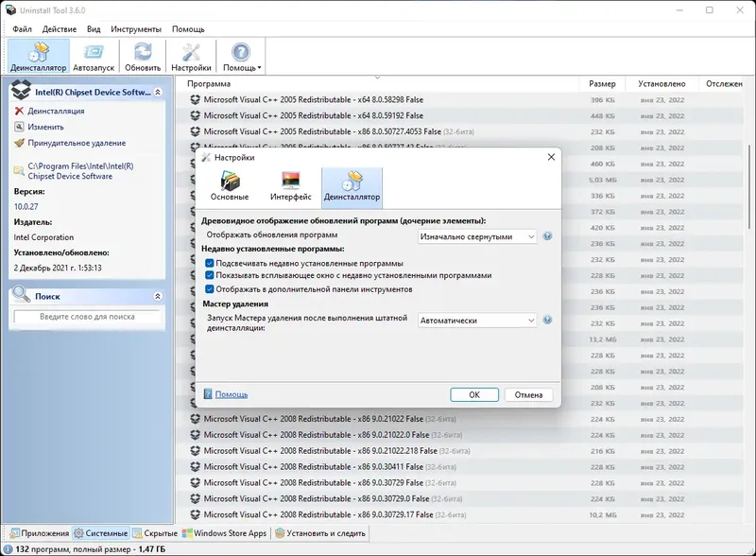Image resolution: width=756 pixels, height=556 pixels.
Task: Open Настройки from the main toolbar
Action: 191,57
